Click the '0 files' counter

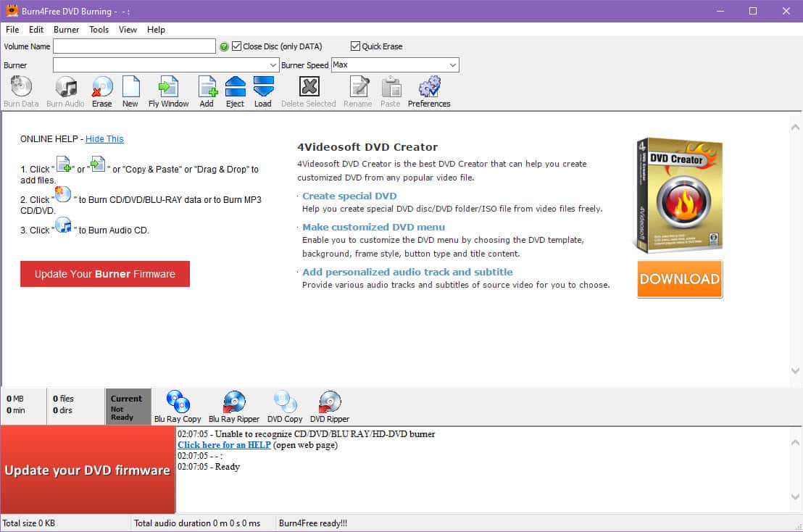[64, 399]
